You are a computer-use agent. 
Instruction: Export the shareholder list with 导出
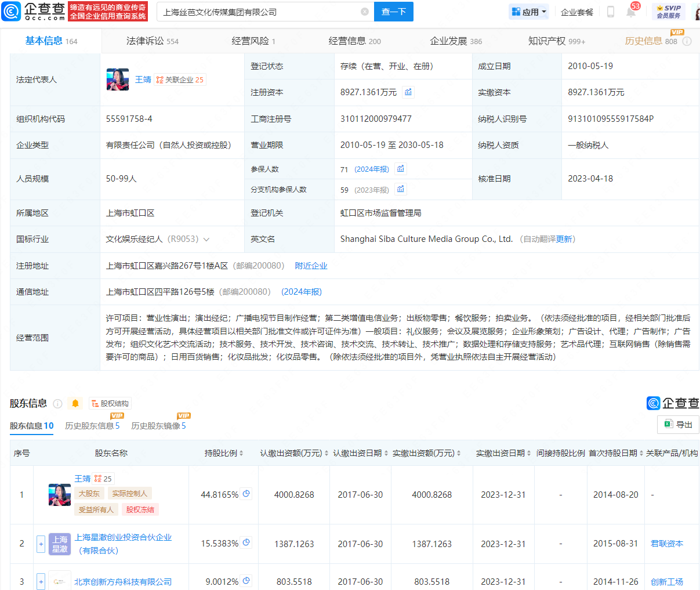pos(678,425)
